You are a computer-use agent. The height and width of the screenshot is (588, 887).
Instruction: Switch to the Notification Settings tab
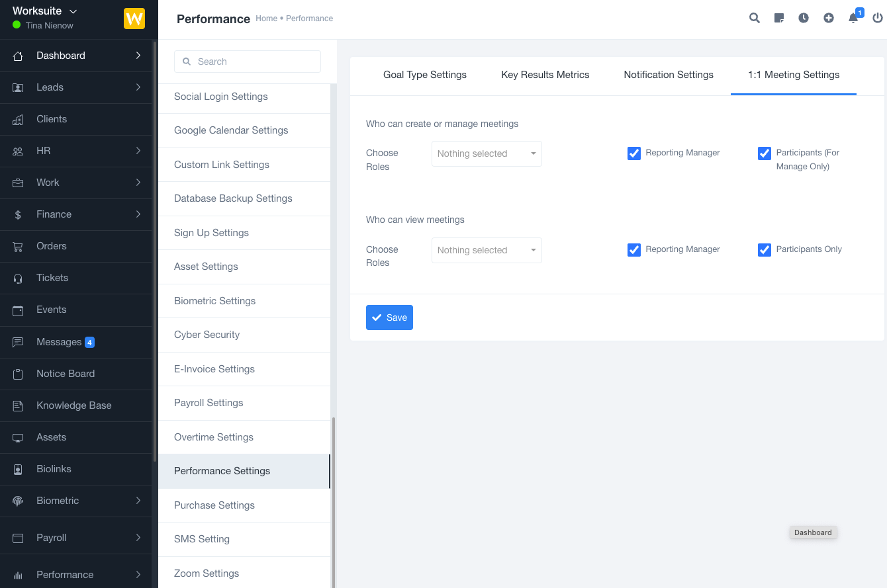point(669,75)
